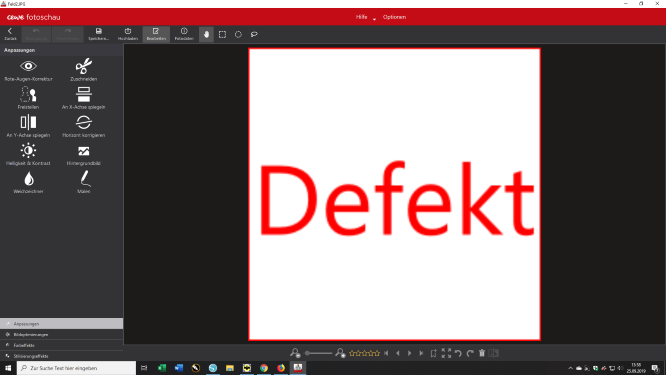This screenshot has width=666, height=375.
Task: Expand the Farbeffekte panel section
Action: (x=62, y=345)
